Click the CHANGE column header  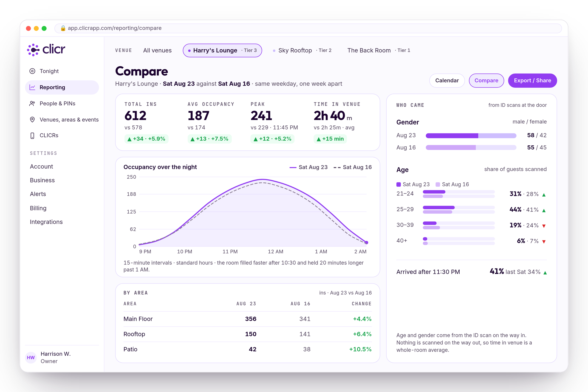[362, 304]
